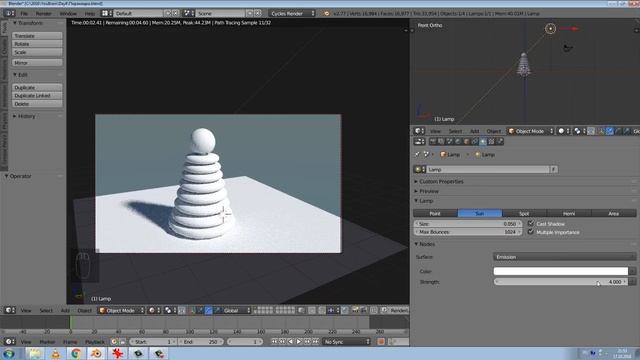Click the Translate button
The height and width of the screenshot is (360, 640).
pos(37,36)
